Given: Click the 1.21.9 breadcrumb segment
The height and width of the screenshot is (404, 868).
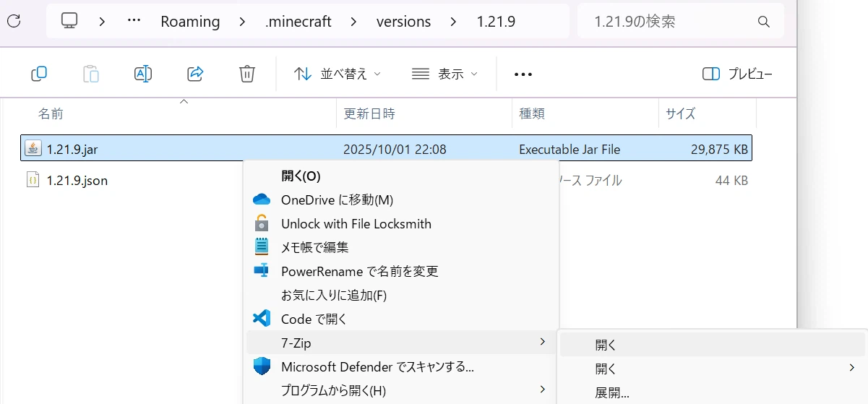Looking at the screenshot, I should [496, 22].
